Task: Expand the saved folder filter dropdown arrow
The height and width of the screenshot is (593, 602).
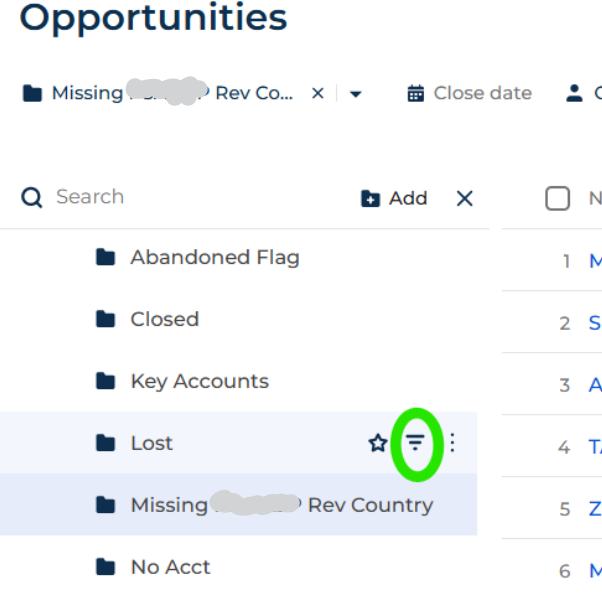Action: click(x=356, y=94)
